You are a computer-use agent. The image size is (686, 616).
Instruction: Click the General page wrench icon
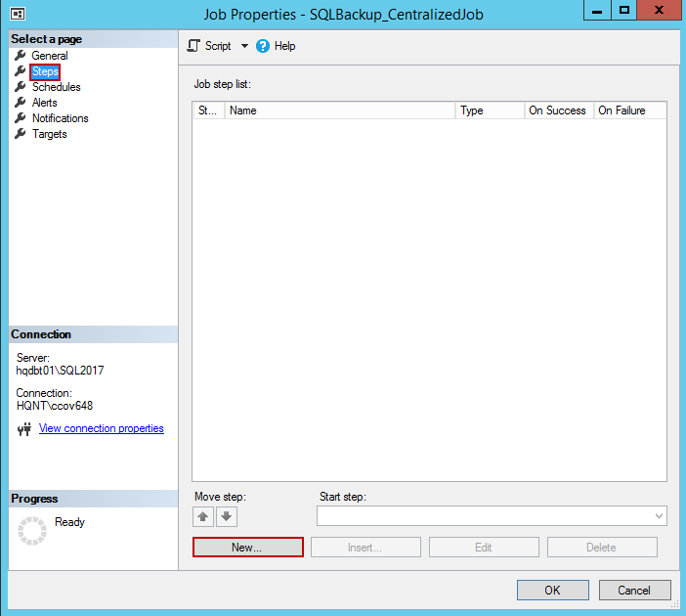(x=21, y=56)
